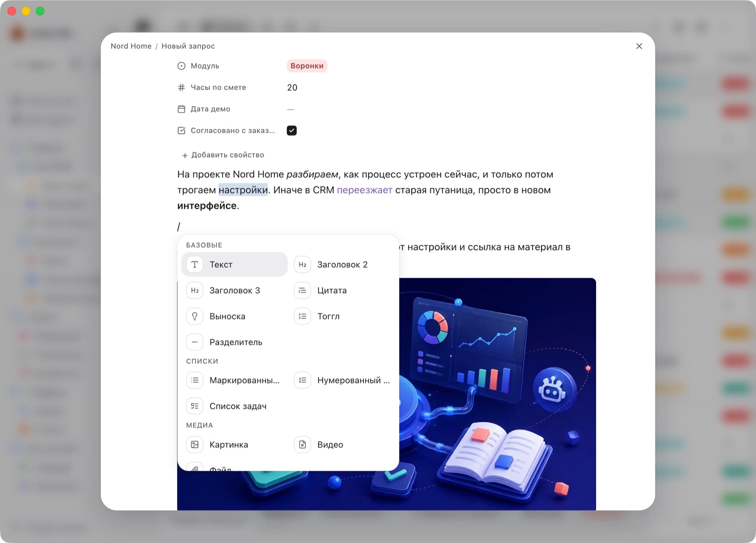This screenshot has height=543, width=756.
Task: Add a Тоггл toggle block
Action: coord(342,316)
